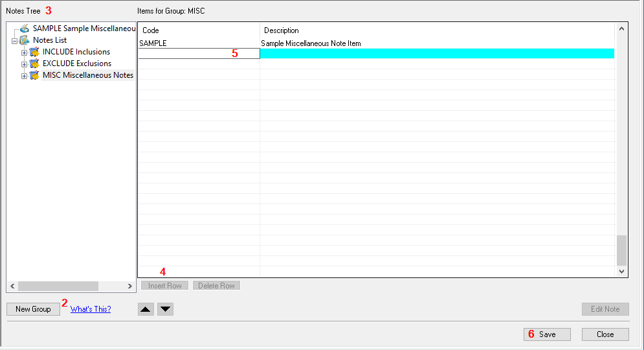The width and height of the screenshot is (644, 350).
Task: Save the notes changes
Action: click(x=547, y=334)
